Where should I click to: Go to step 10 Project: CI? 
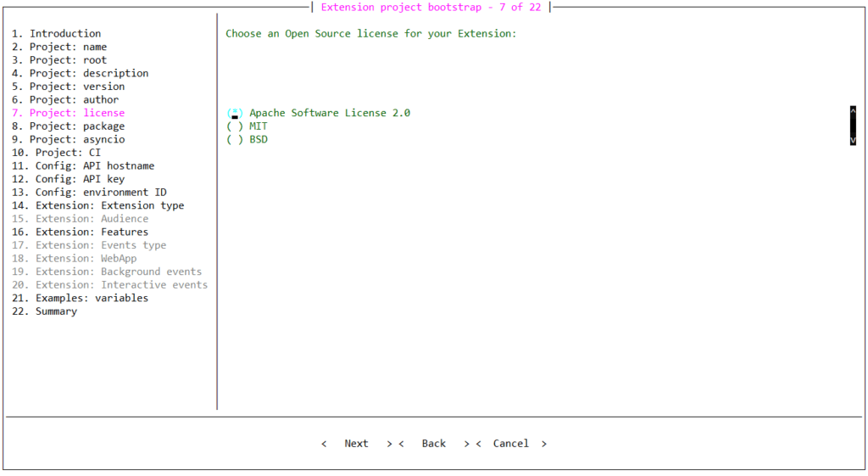(x=57, y=153)
